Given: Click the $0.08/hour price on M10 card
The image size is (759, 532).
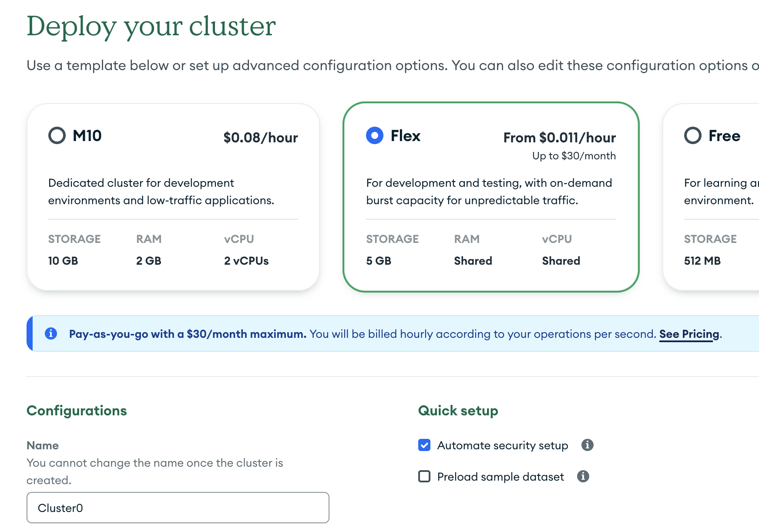Looking at the screenshot, I should click(261, 138).
